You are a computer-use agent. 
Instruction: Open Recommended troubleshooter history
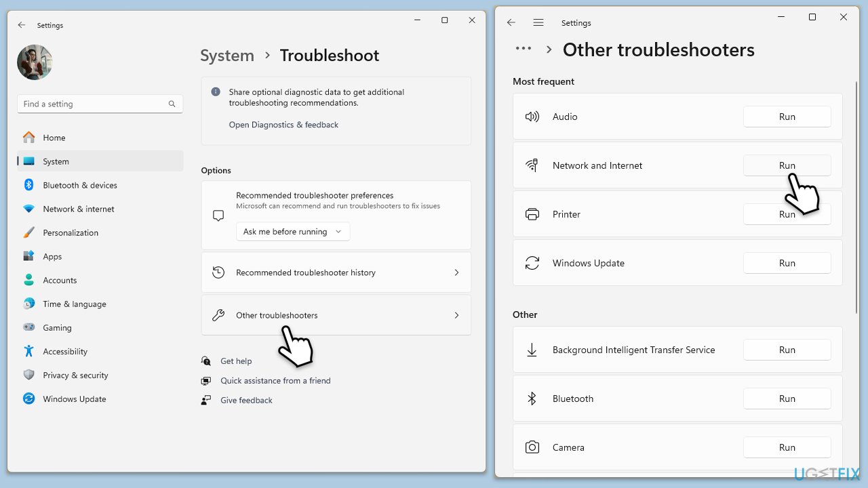336,272
